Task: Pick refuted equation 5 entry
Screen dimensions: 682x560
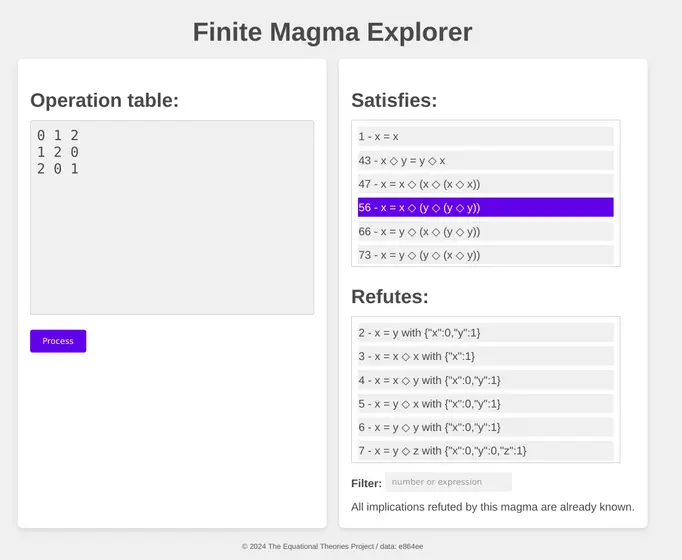Action: (485, 403)
